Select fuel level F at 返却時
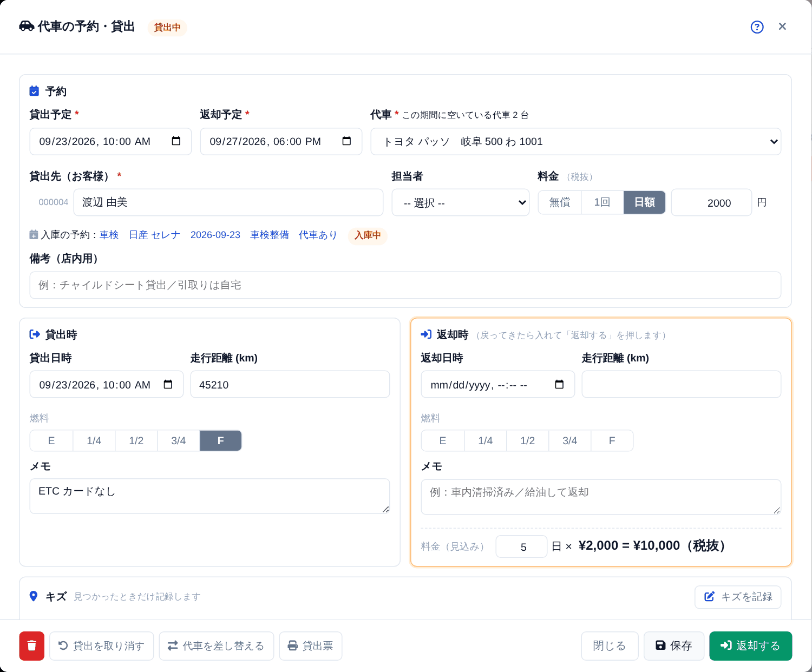Screen dimensions: 812x672 pos(612,441)
